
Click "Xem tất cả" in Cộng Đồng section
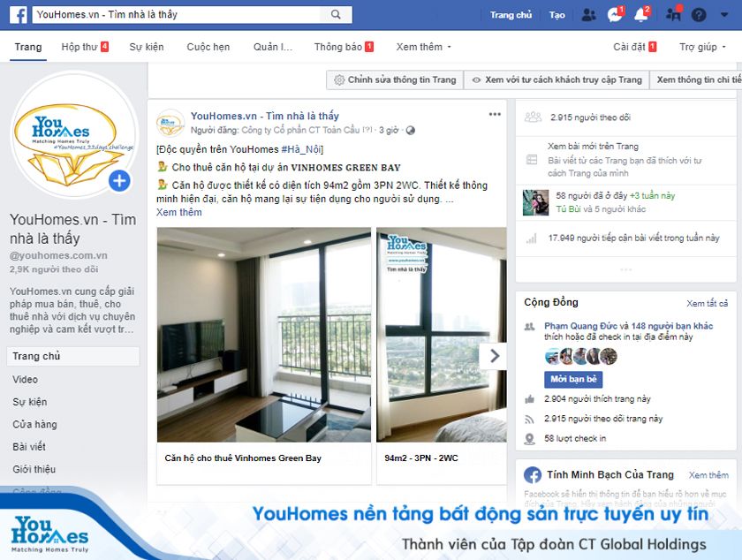coord(707,303)
